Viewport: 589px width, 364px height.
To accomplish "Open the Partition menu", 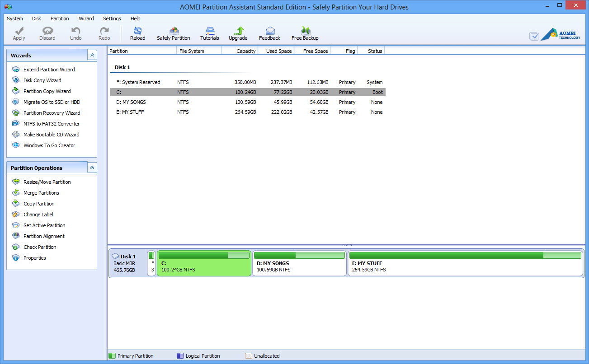I will click(x=60, y=19).
